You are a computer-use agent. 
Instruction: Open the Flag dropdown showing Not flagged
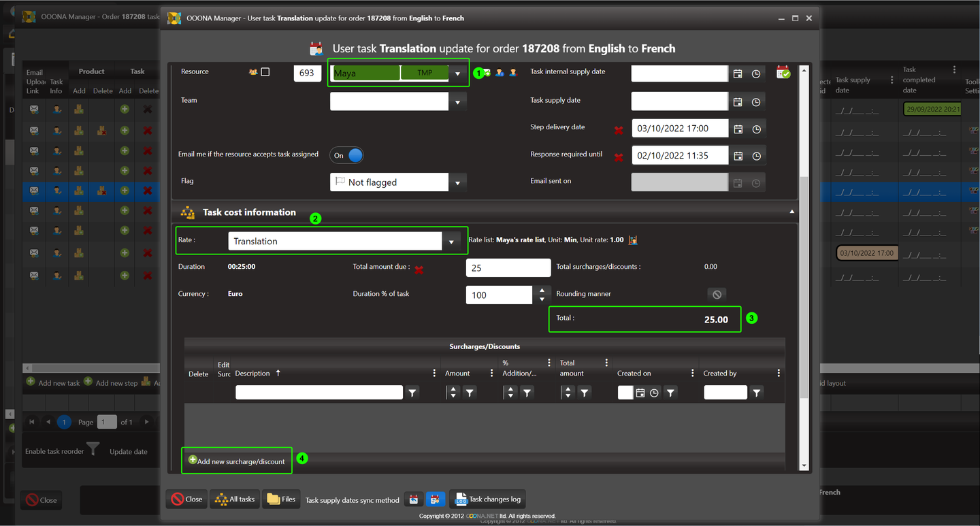[x=457, y=182]
